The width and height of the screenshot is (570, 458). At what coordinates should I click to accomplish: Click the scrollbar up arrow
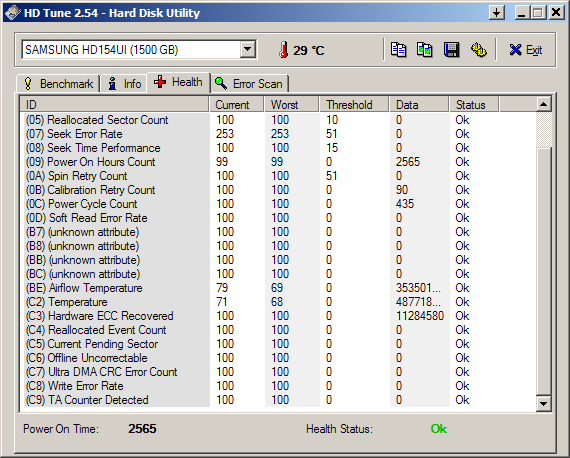click(x=544, y=105)
